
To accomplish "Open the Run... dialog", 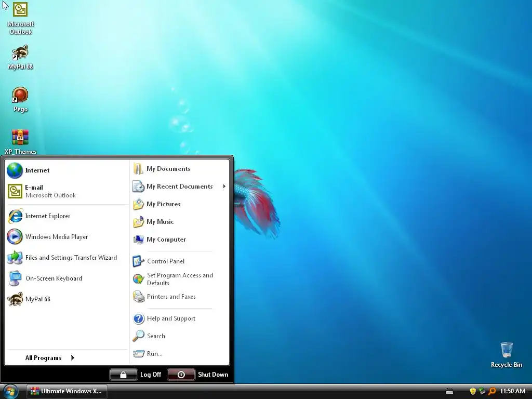I will coord(179,353).
